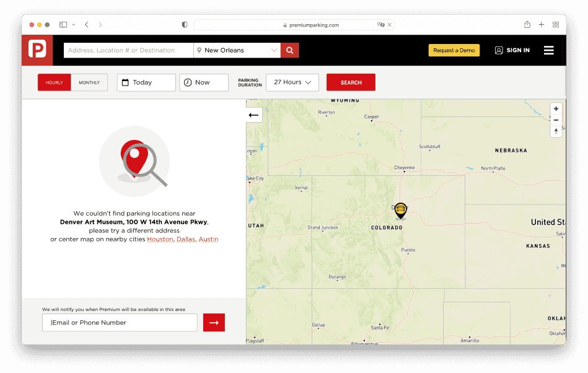Click the Denver parking map pin
588x373 pixels.
tap(400, 210)
